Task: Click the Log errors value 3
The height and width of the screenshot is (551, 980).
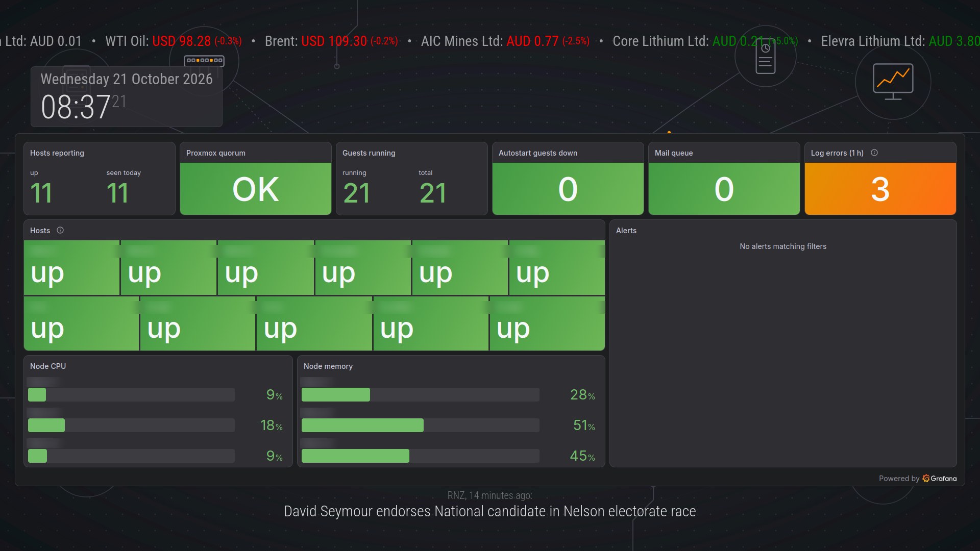Action: (880, 189)
